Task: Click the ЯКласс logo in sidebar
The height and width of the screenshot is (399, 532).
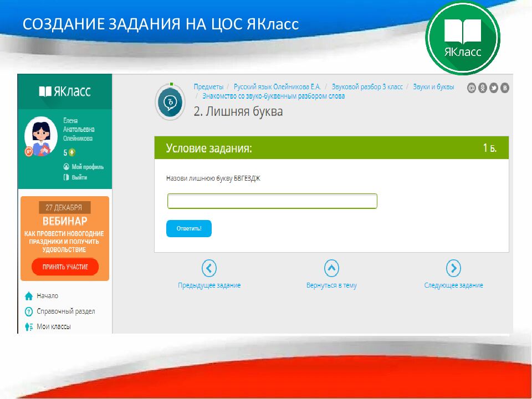Action: (x=65, y=91)
